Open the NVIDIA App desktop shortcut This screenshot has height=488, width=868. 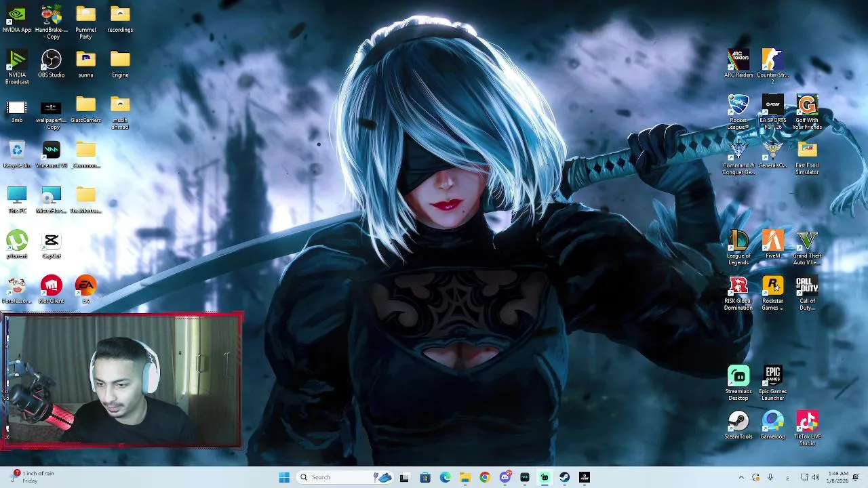click(17, 20)
